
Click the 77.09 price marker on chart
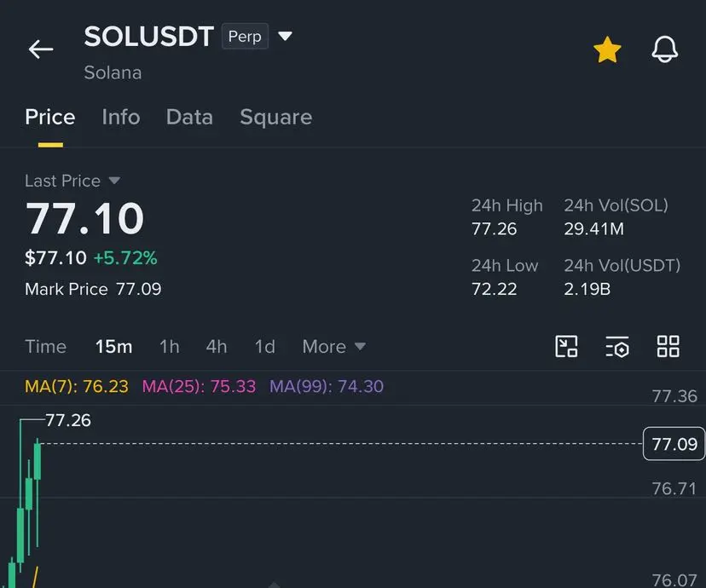674,444
